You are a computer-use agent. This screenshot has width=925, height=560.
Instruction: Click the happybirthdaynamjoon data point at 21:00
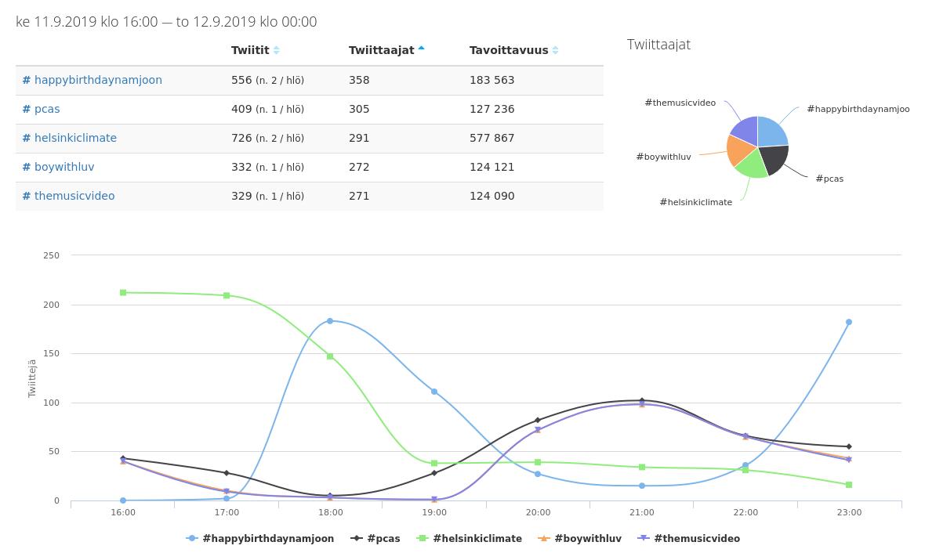tap(642, 486)
